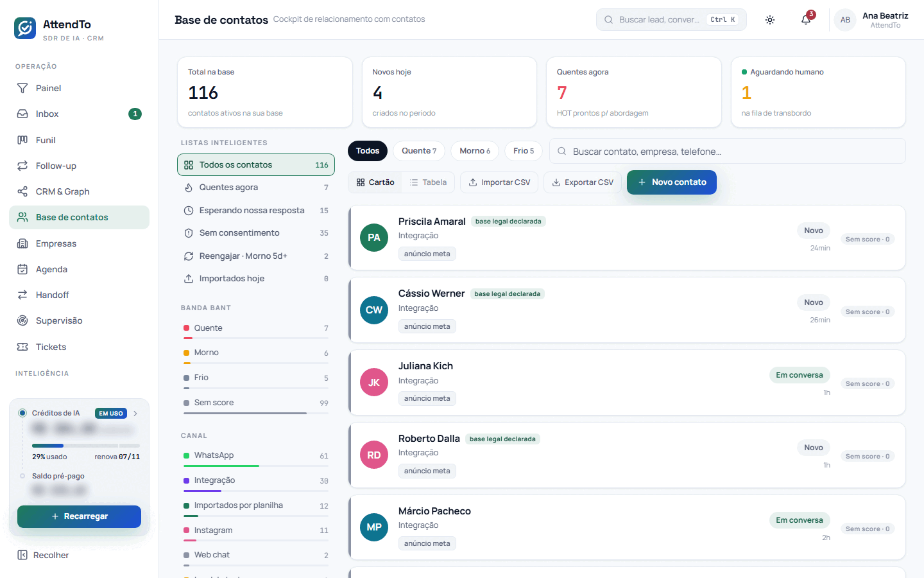924x578 pixels.
Task: Open Juliana Kich contact card
Action: pyautogui.click(x=627, y=383)
